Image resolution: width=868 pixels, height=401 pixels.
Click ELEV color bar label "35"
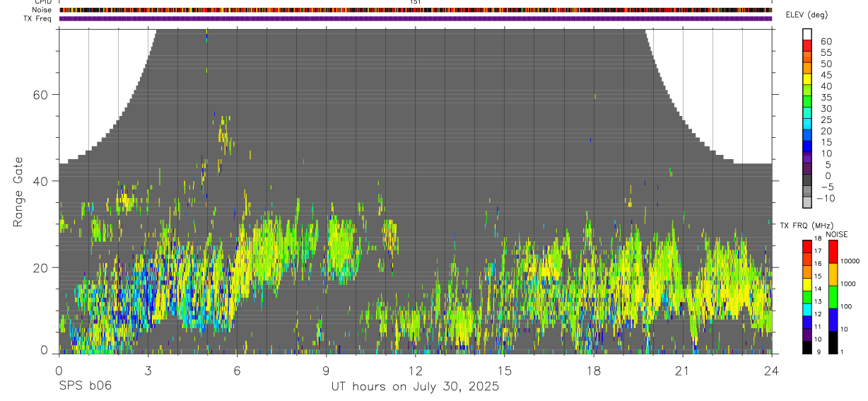pyautogui.click(x=826, y=98)
